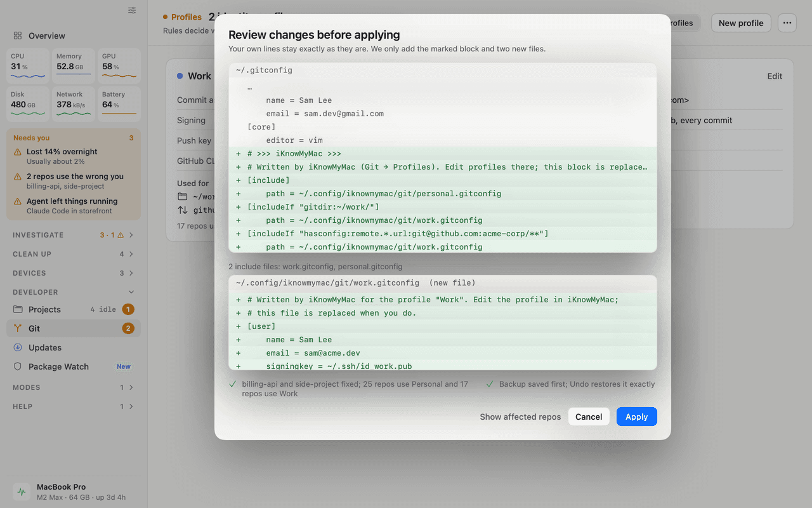Click the Needs you panel heading

[x=31, y=138]
